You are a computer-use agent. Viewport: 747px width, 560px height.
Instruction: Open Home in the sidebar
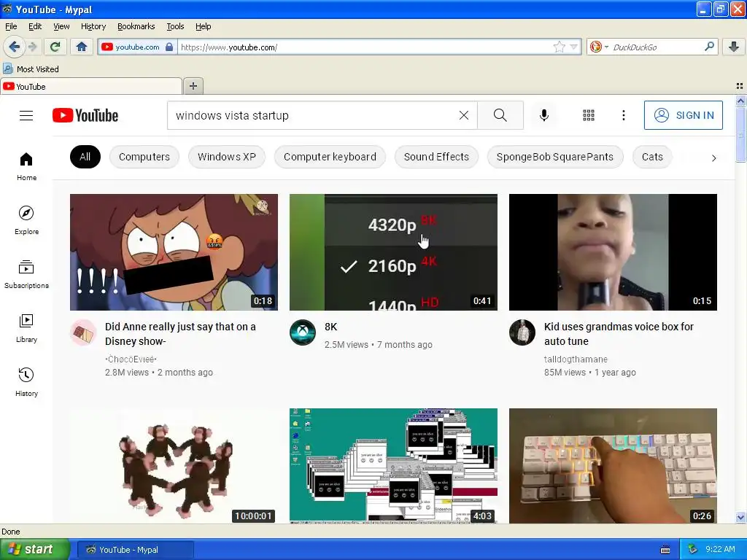click(26, 167)
